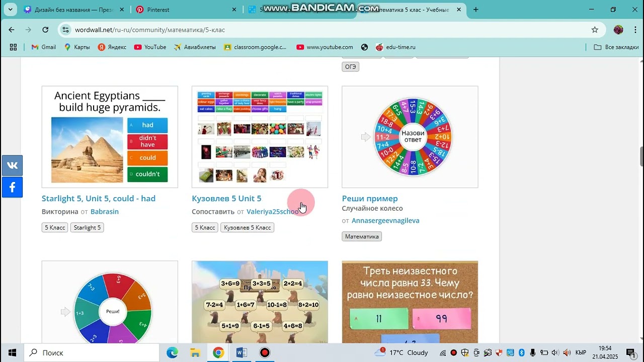This screenshot has width=644, height=362.
Task: Close the Pinterest tab
Action: click(234, 10)
